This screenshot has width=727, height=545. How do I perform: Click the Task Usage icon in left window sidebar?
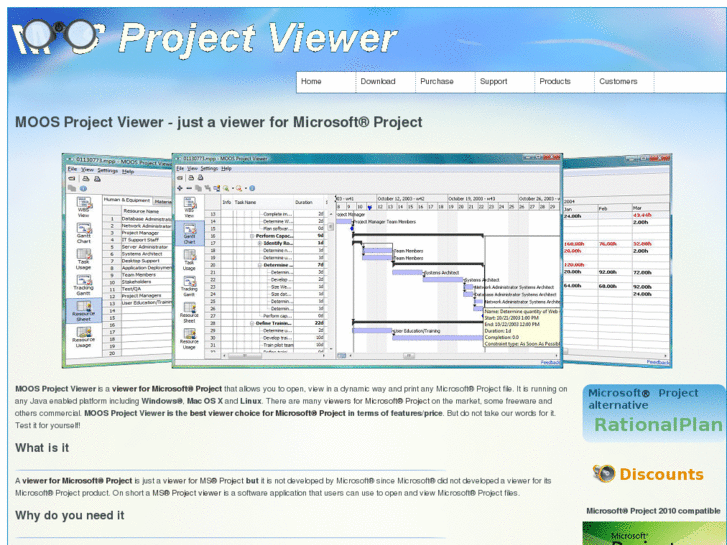pyautogui.click(x=83, y=259)
